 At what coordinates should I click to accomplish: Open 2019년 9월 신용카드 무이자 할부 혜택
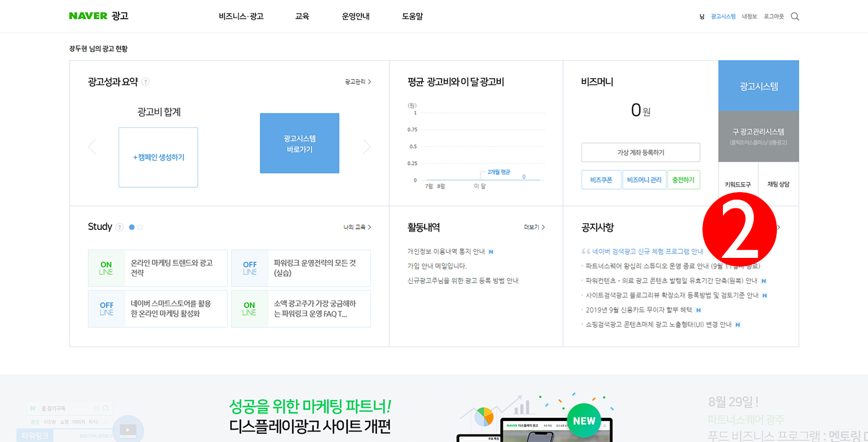[x=639, y=310]
